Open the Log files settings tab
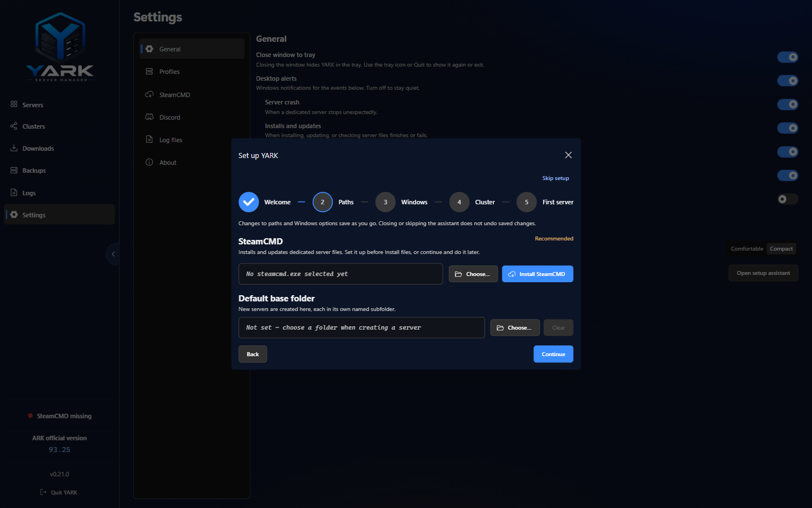This screenshot has height=508, width=812. tap(192, 139)
